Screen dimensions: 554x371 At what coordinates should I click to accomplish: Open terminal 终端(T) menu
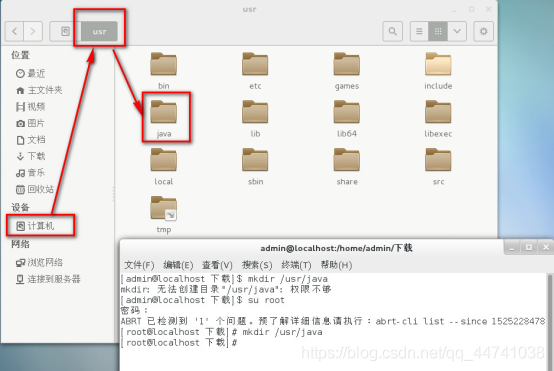click(296, 265)
